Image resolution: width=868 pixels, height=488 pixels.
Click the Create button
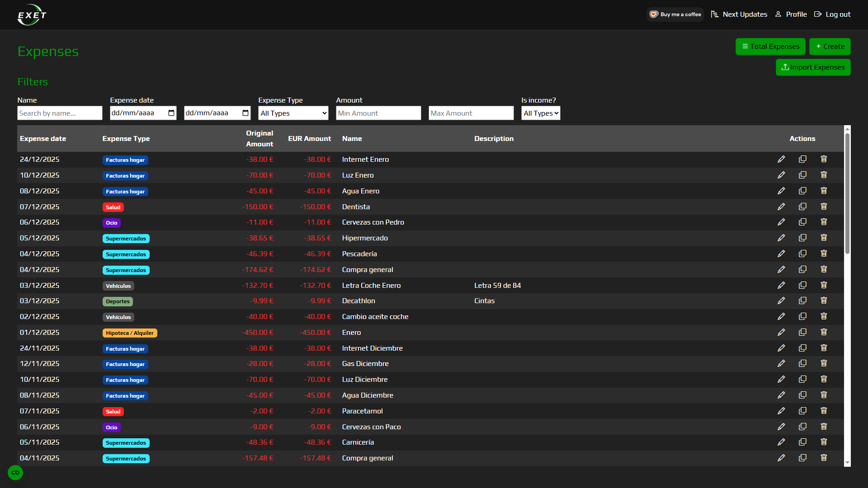tap(830, 46)
